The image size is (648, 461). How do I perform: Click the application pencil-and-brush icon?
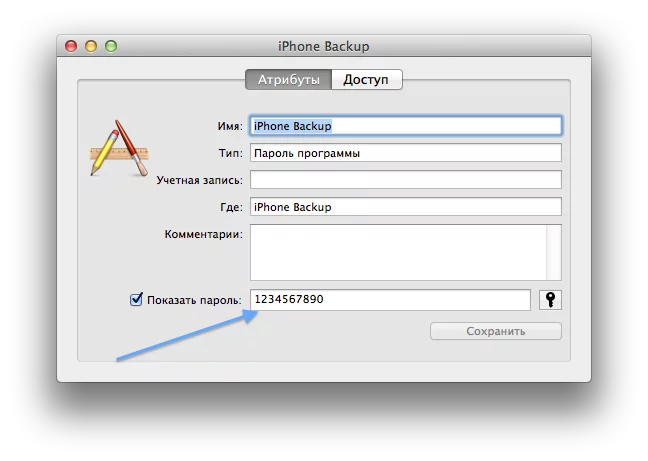(119, 148)
